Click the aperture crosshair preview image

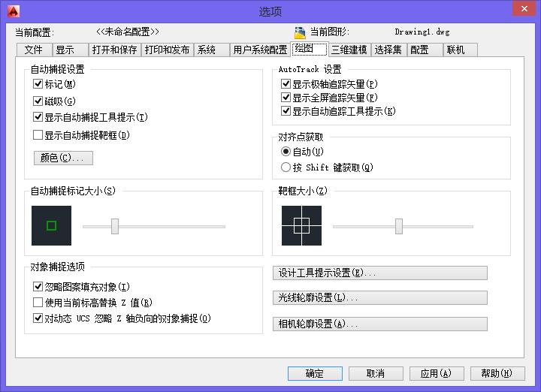pyautogui.click(x=301, y=226)
